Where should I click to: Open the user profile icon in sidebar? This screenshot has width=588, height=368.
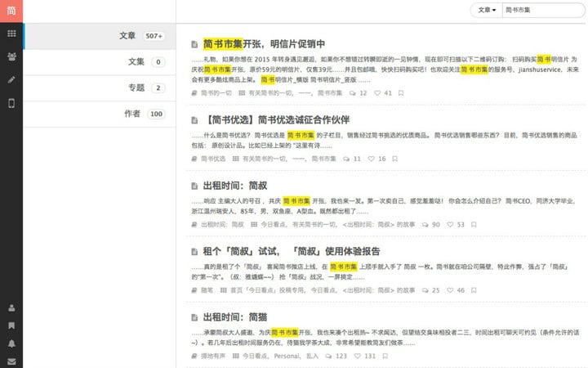11,308
